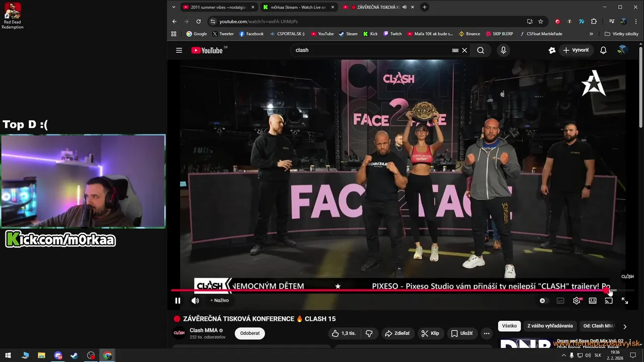
Task: Open the Steam bookmark
Action: coord(348,34)
